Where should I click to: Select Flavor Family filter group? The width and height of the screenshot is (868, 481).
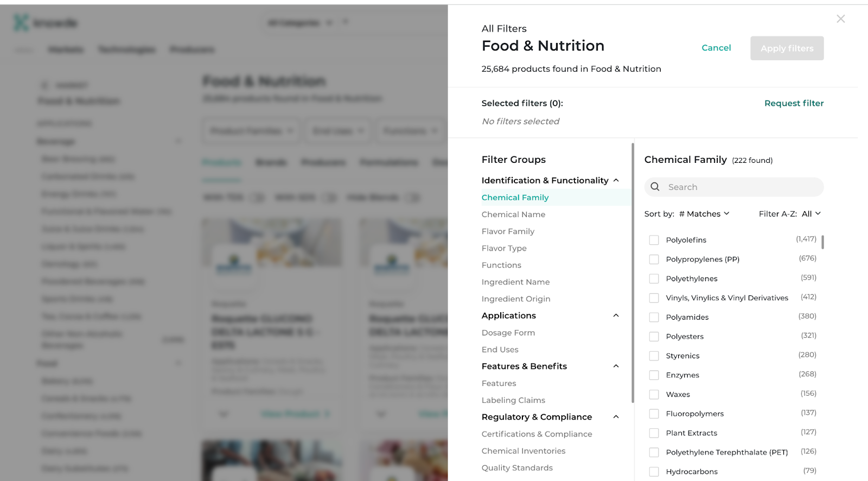508,231
